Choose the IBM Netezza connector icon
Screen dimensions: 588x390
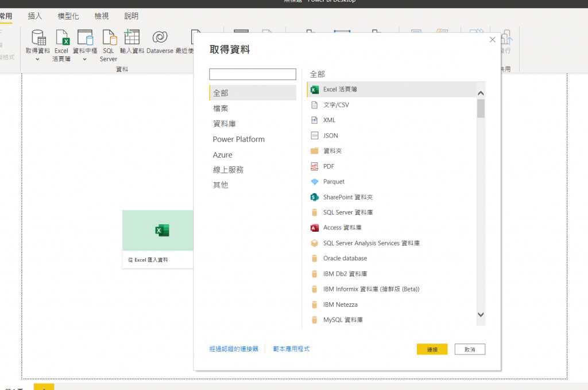click(x=315, y=305)
